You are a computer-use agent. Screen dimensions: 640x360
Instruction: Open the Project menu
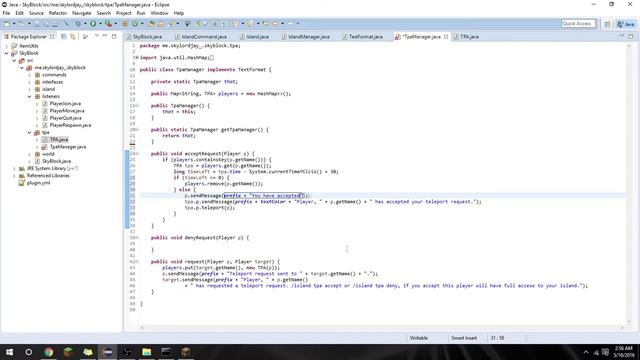point(124,13)
